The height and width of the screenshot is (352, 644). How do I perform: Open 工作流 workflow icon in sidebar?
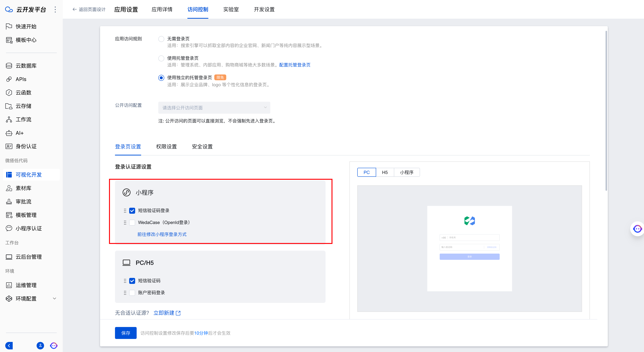[9, 119]
